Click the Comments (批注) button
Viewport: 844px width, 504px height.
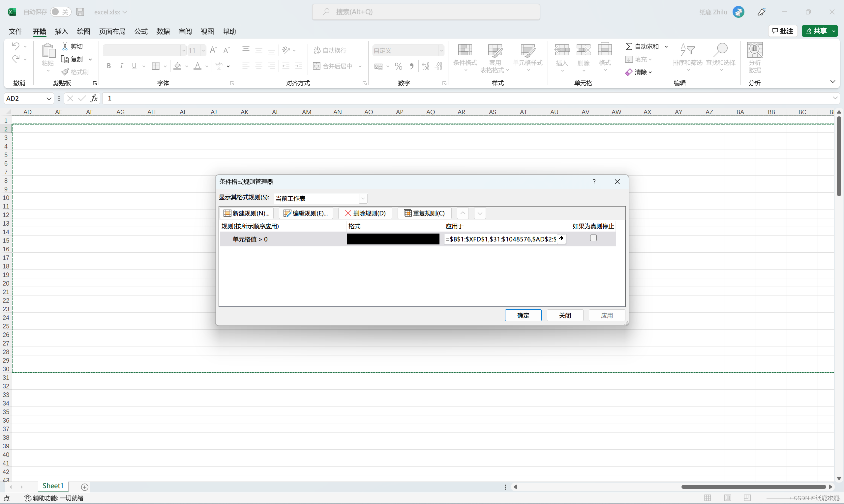pyautogui.click(x=783, y=31)
